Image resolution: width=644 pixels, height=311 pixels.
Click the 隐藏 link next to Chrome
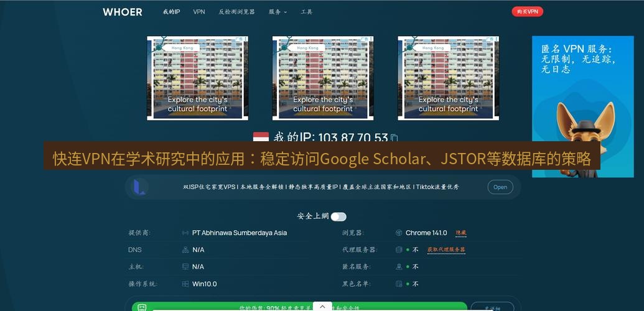click(461, 233)
